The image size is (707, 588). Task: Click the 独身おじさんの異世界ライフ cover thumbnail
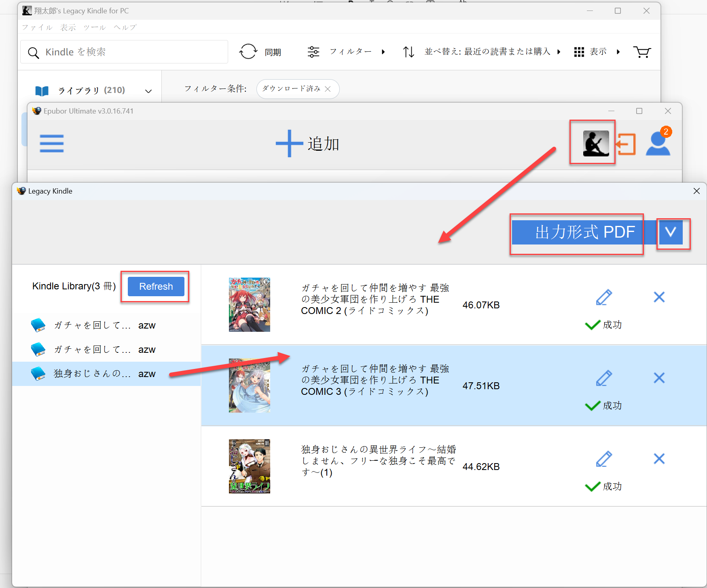[x=250, y=466]
